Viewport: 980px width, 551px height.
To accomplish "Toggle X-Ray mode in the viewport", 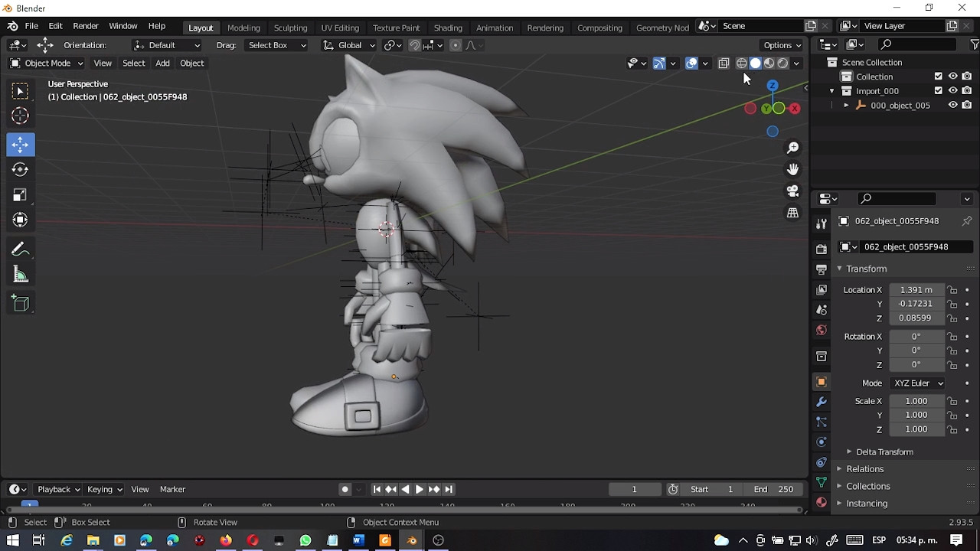I will [x=724, y=63].
